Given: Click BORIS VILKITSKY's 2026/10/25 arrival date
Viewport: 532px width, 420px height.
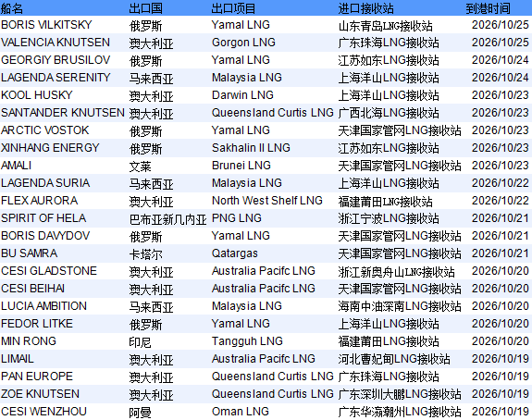Looking at the screenshot, I should coord(501,25).
